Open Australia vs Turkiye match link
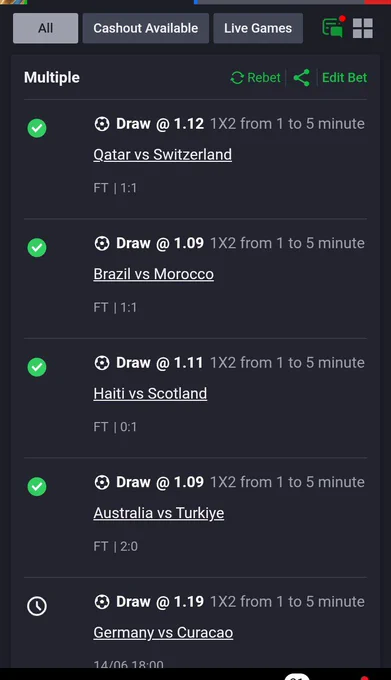 coord(159,513)
